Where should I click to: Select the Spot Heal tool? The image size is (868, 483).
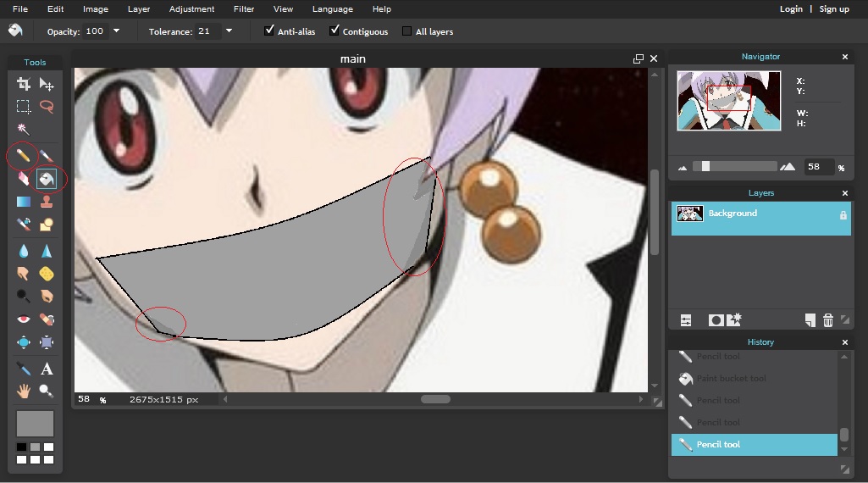[47, 319]
